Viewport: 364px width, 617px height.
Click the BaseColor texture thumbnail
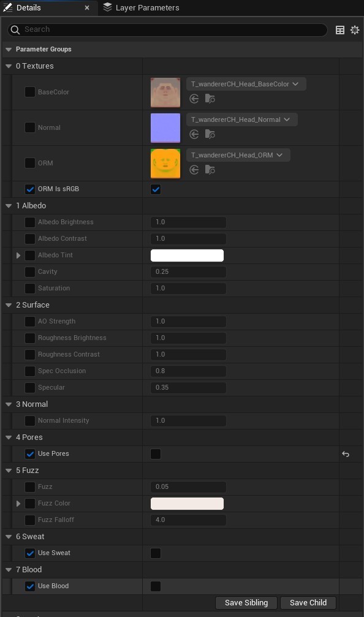click(x=165, y=93)
